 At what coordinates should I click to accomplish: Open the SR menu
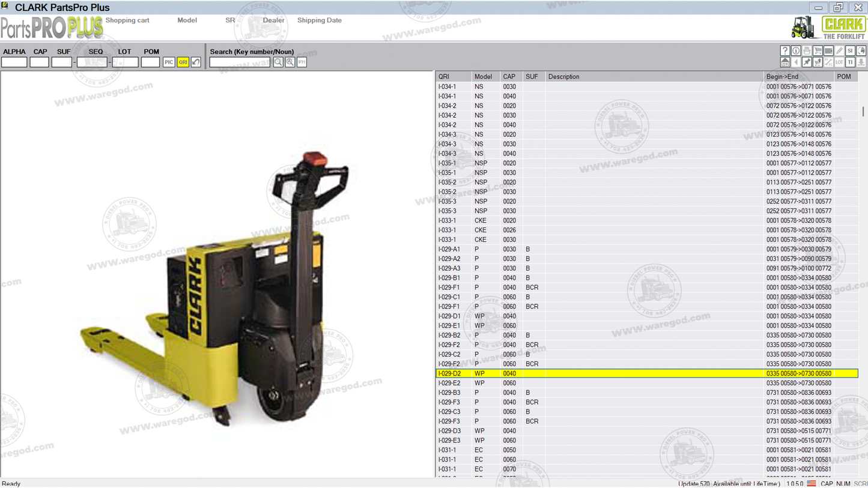230,20
